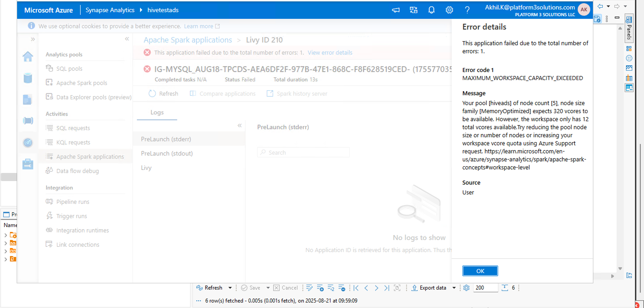Collapse the logs list pane
The width and height of the screenshot is (644, 308).
click(239, 125)
